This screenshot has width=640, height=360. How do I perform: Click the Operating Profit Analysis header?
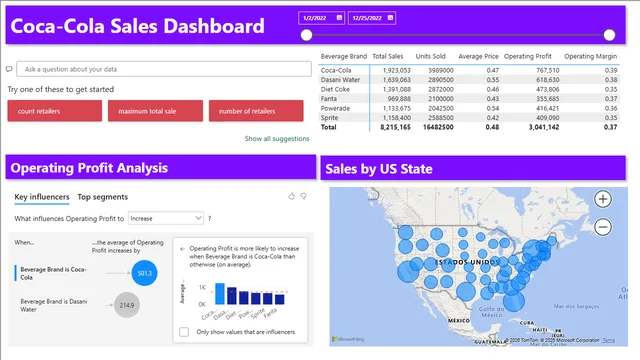[x=161, y=167]
